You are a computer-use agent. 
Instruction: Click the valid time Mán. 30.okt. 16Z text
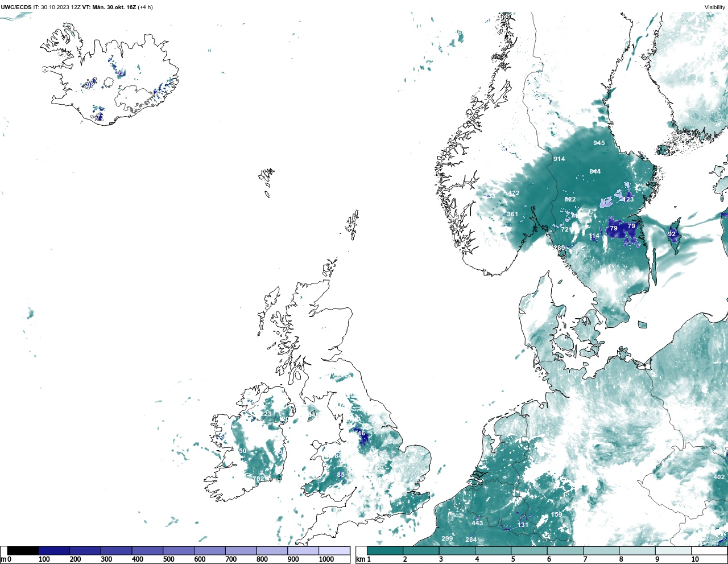114,7
